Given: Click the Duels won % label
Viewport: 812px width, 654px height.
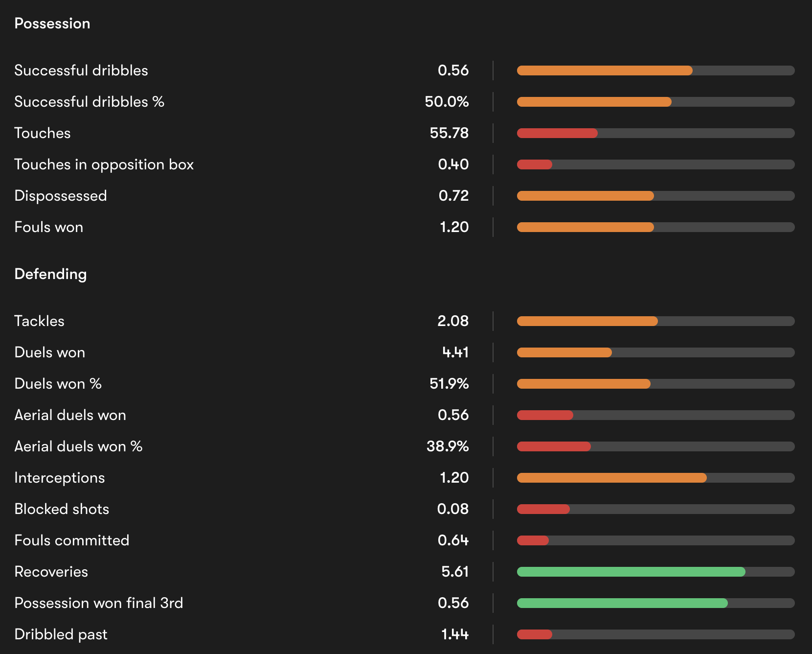Looking at the screenshot, I should pyautogui.click(x=58, y=384).
